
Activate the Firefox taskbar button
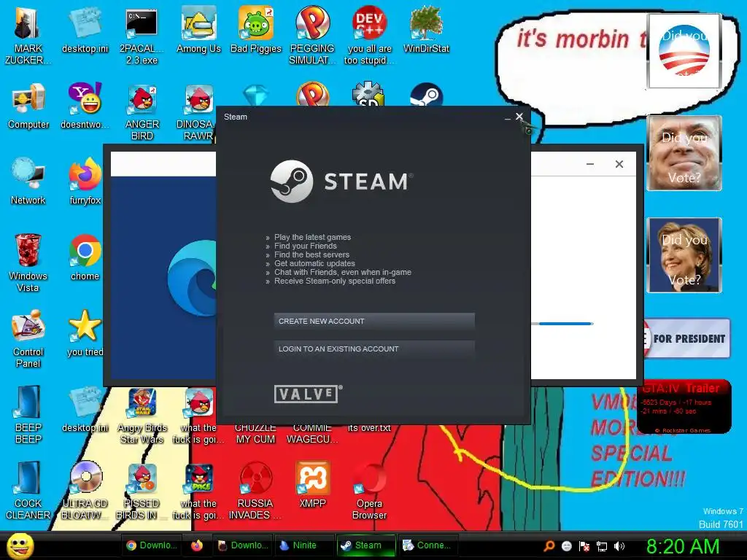197,545
